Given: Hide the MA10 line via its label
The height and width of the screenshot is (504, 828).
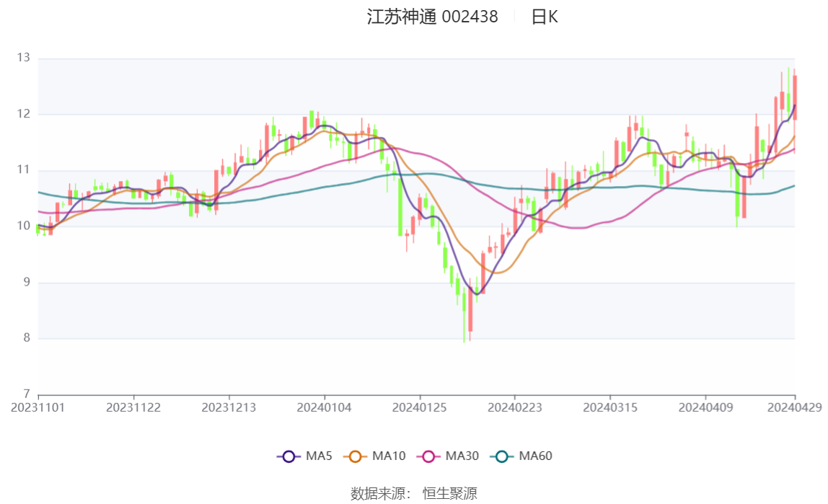Looking at the screenshot, I should [x=389, y=456].
